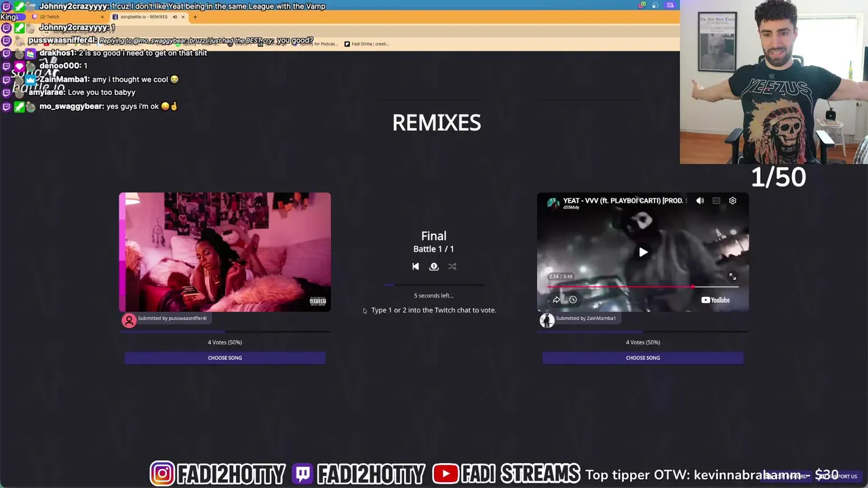Click the previous battle skip-back icon

tap(416, 266)
